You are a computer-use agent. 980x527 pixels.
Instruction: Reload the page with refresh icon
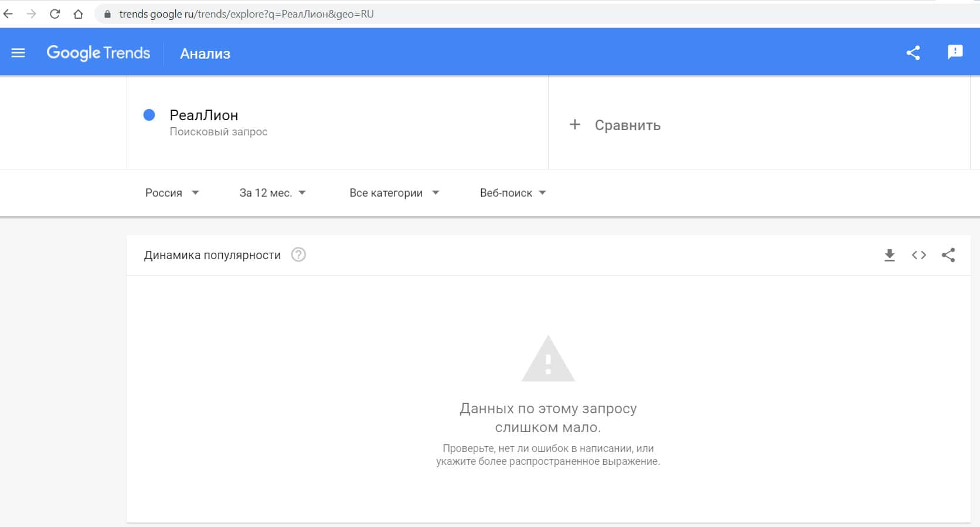(55, 14)
